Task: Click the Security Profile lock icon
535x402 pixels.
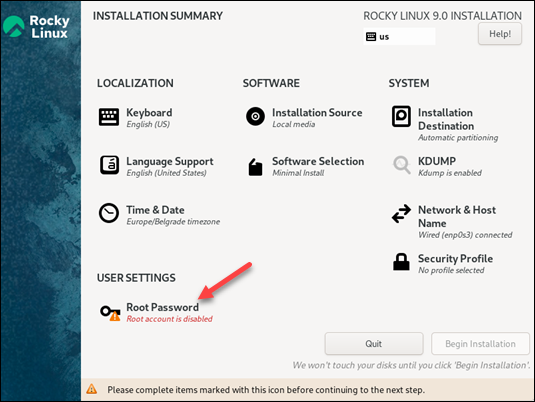Action: [x=401, y=262]
